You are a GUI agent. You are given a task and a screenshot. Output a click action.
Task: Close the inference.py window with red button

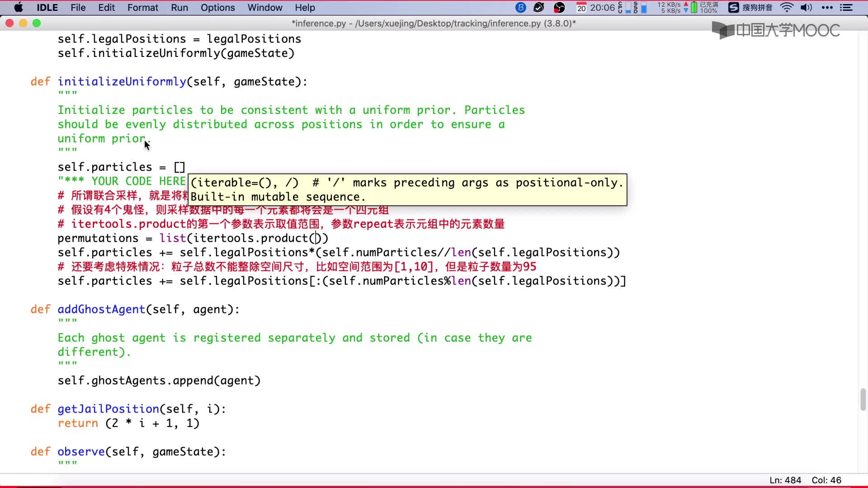point(9,23)
